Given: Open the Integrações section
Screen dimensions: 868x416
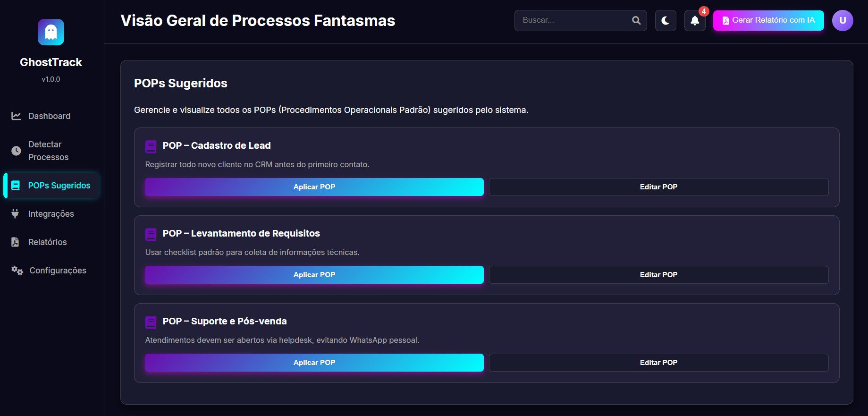Looking at the screenshot, I should [x=51, y=214].
